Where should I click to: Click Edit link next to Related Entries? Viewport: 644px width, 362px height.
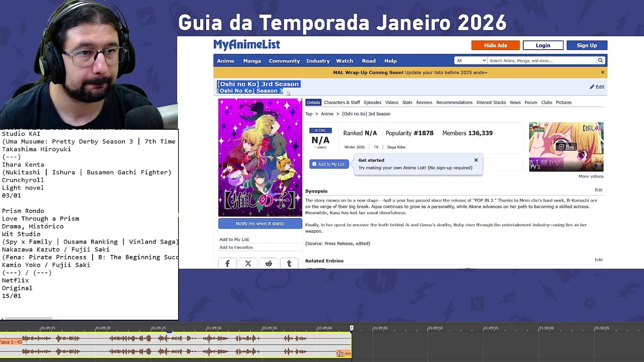tap(598, 260)
